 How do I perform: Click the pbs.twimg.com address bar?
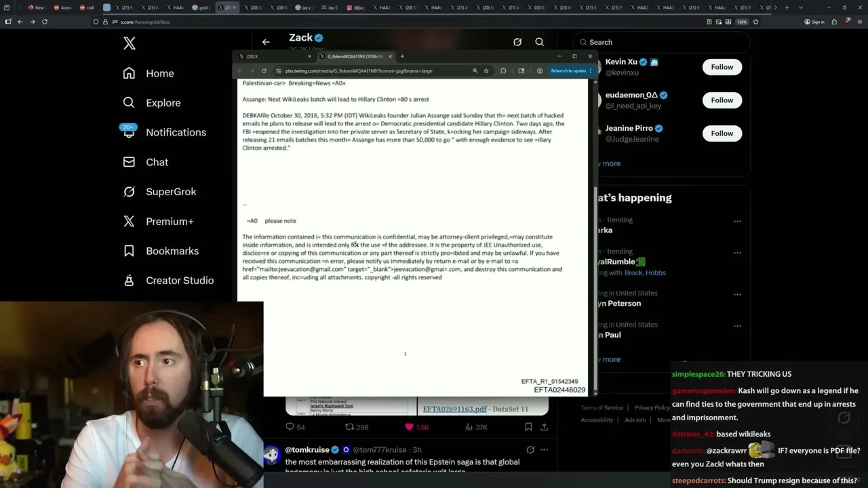click(x=382, y=70)
